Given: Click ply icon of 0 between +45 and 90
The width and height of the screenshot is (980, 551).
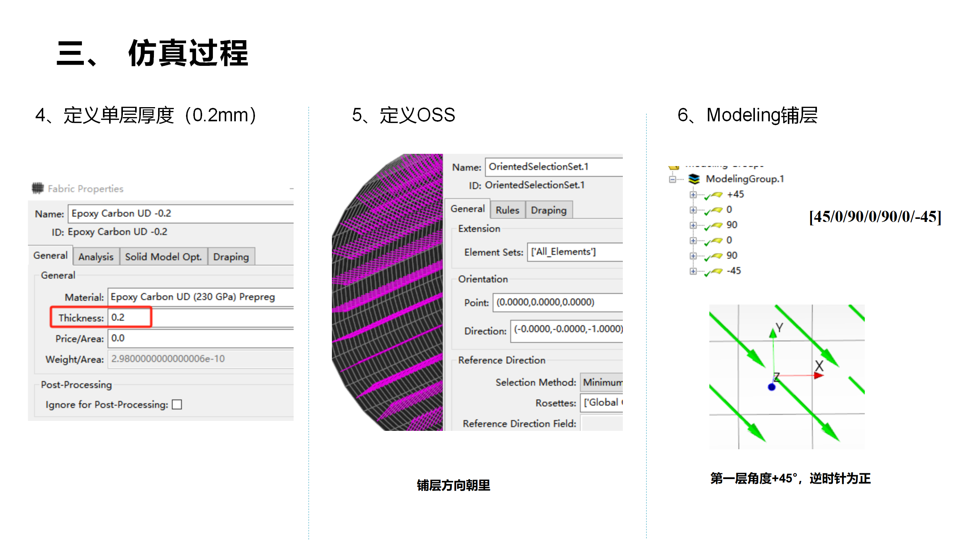Looking at the screenshot, I should click(713, 211).
